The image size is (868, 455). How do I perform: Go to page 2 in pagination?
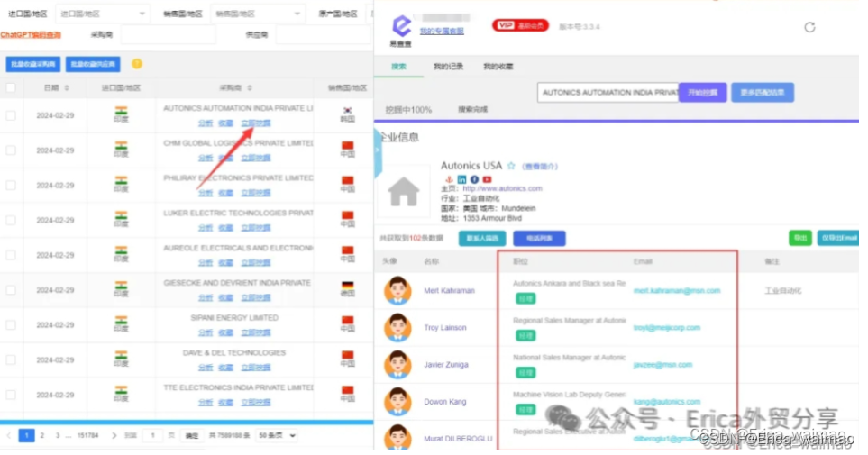42,435
